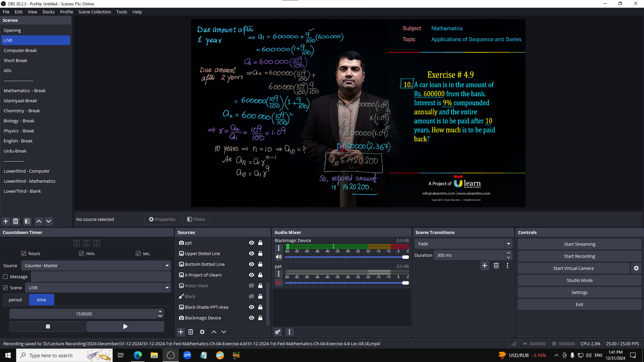Click Start Streaming button
The image size is (644, 362).
[x=580, y=244]
